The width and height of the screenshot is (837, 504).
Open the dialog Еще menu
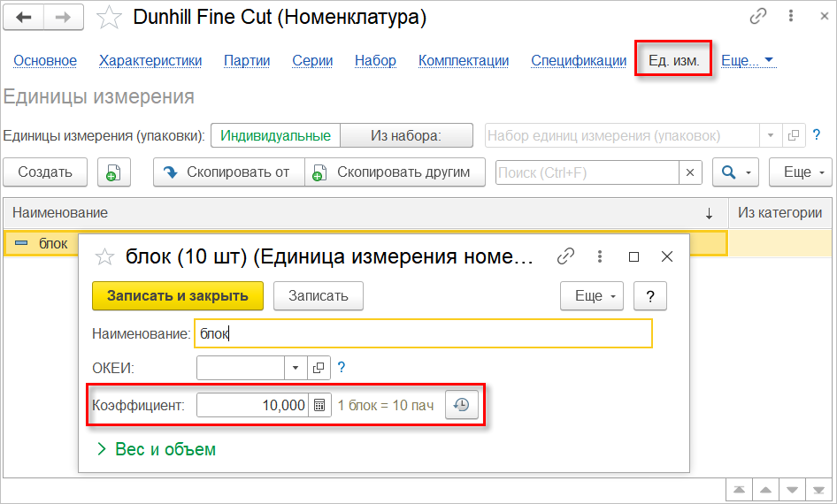pos(591,296)
